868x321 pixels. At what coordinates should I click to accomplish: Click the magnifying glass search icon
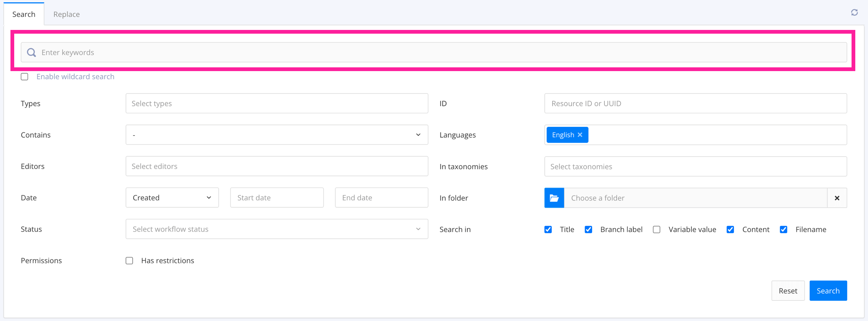pos(31,52)
